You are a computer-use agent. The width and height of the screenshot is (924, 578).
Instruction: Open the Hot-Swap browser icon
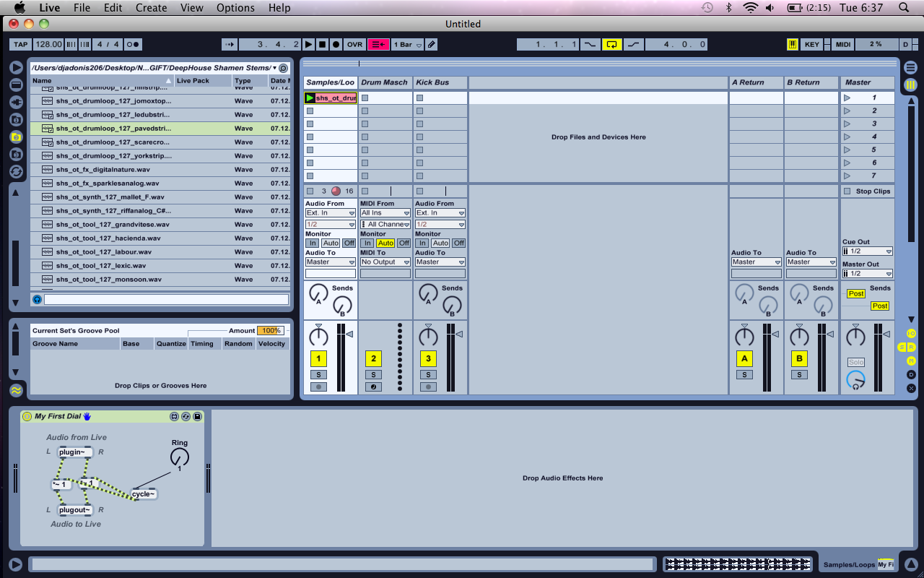click(16, 171)
